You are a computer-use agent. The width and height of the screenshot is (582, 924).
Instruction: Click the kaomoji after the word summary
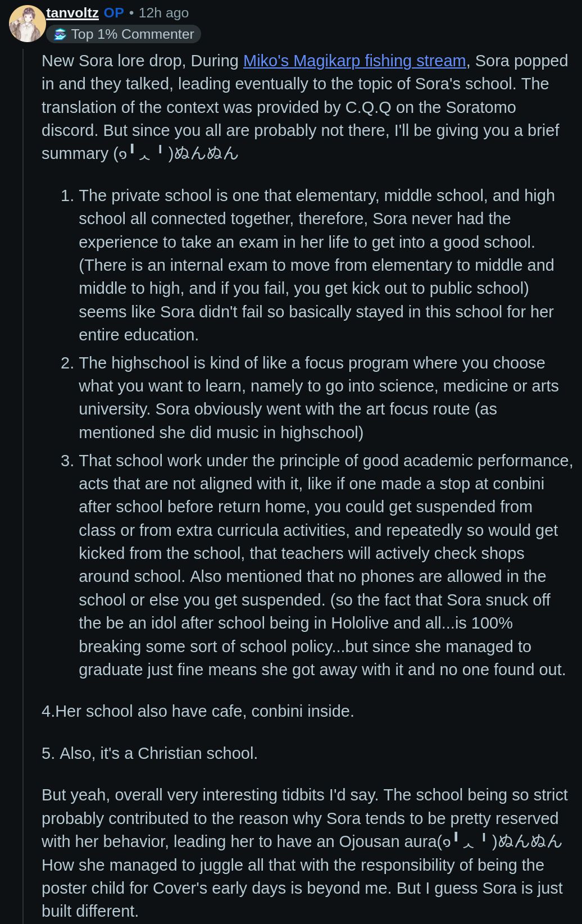click(x=176, y=153)
